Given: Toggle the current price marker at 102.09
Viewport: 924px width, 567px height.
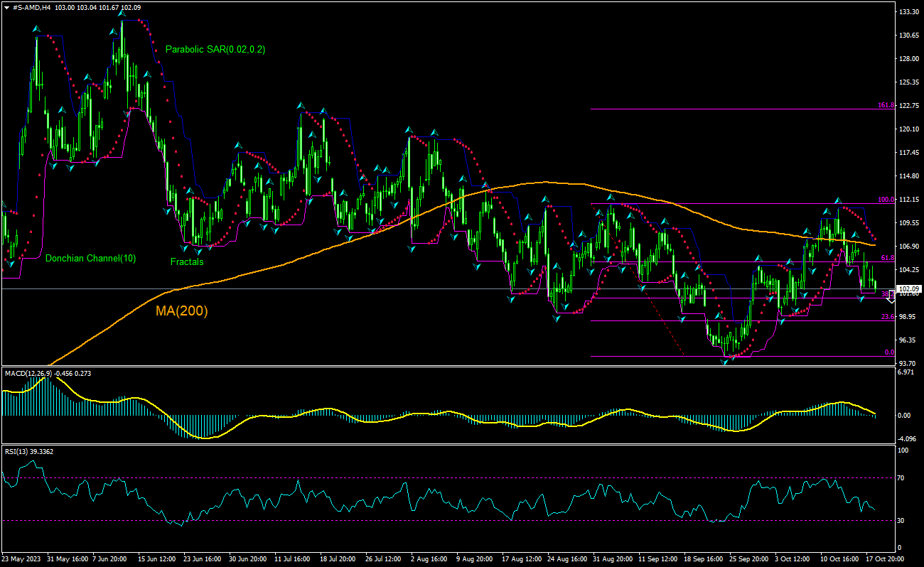Looking at the screenshot, I should click(x=908, y=288).
